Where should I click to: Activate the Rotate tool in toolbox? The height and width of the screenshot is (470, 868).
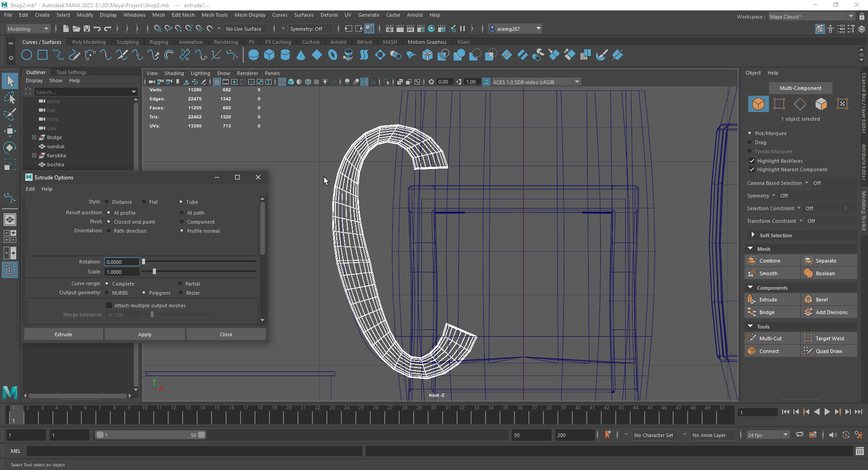click(10, 148)
